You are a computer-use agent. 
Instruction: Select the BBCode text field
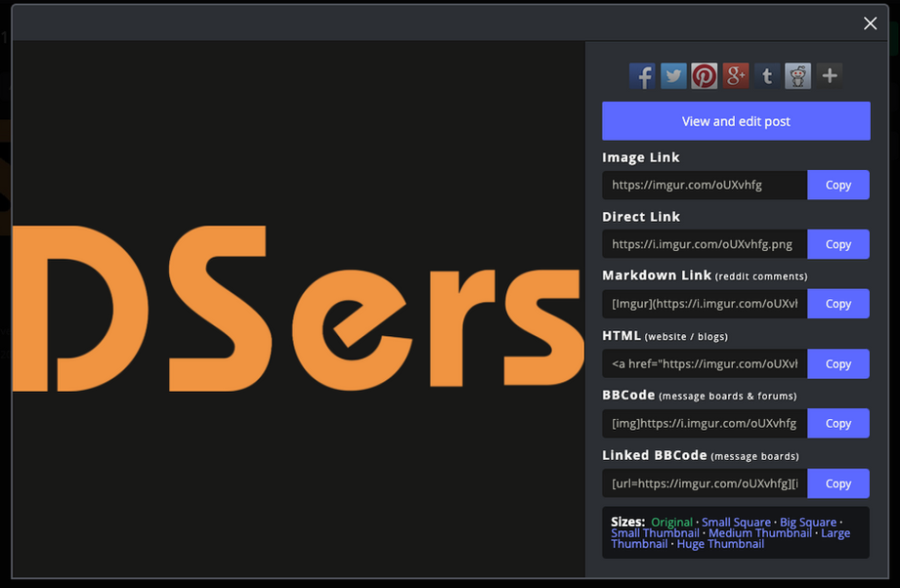705,423
